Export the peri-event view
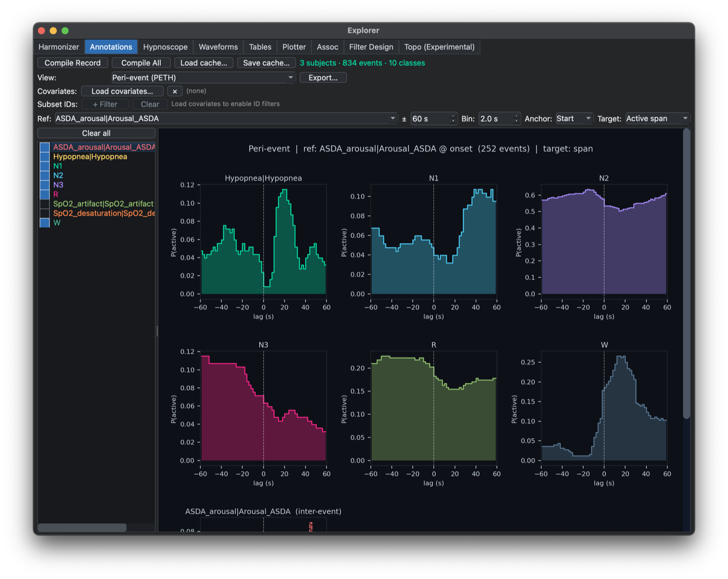Viewport: 728px width, 579px height. pos(323,78)
